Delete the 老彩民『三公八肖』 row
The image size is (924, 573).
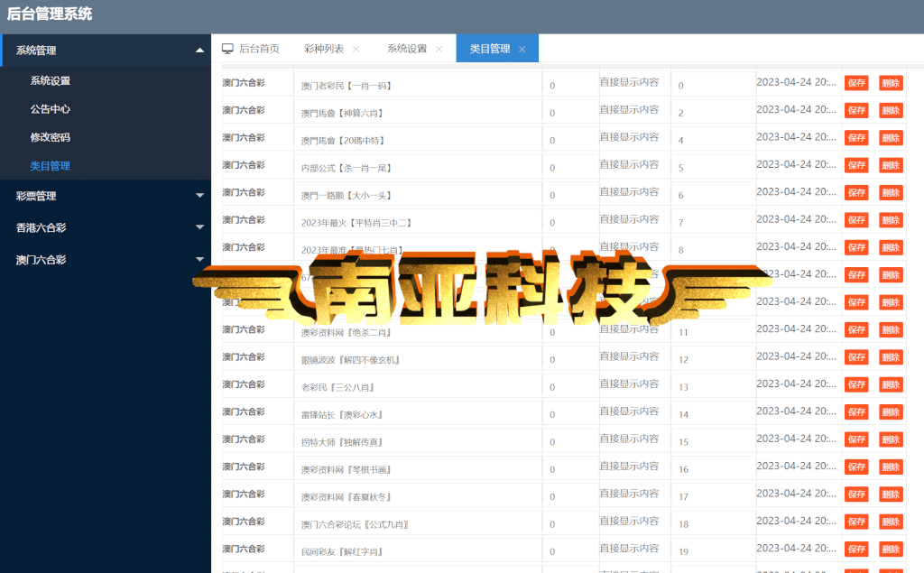coord(891,384)
